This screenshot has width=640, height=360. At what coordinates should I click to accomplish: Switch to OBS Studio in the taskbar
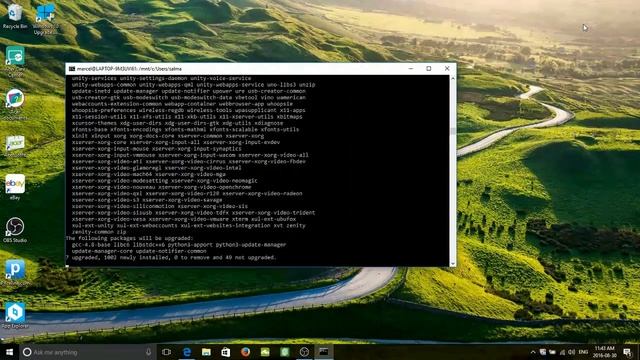click(304, 352)
